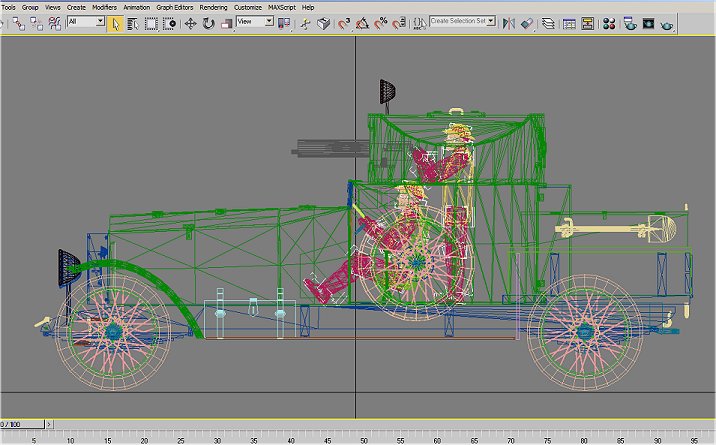This screenshot has height=445, width=716.
Task: Open the Layer Manager
Action: tap(548, 23)
